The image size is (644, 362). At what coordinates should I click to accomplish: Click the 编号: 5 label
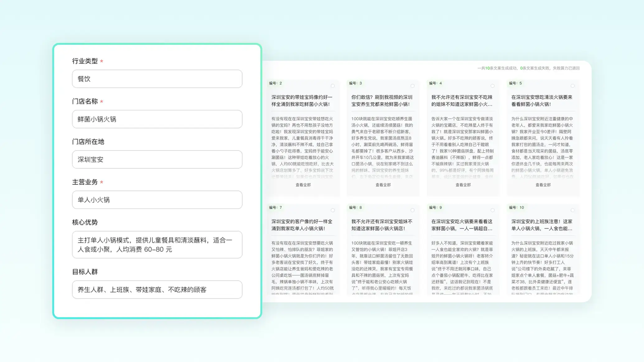pyautogui.click(x=515, y=83)
